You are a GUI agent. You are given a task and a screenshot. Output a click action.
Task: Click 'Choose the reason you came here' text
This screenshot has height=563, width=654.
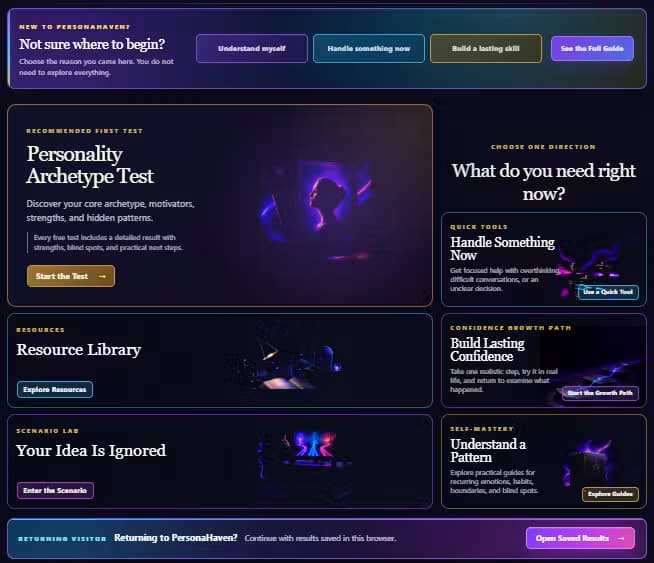pyautogui.click(x=96, y=67)
